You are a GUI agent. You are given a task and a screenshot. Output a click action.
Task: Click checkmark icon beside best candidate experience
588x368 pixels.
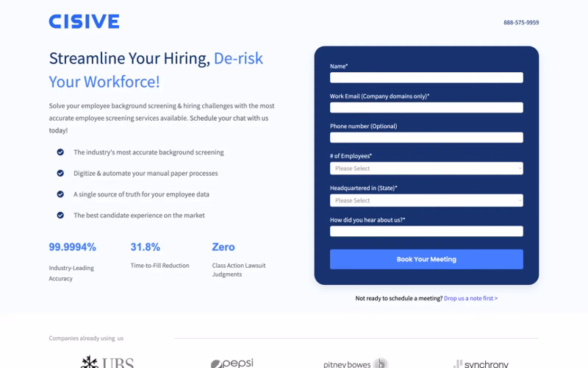[x=60, y=215]
